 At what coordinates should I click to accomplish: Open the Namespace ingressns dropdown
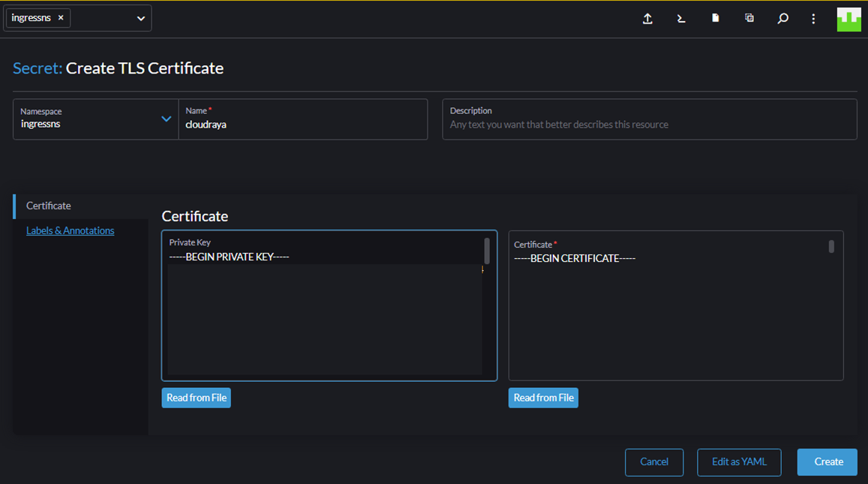pyautogui.click(x=96, y=119)
